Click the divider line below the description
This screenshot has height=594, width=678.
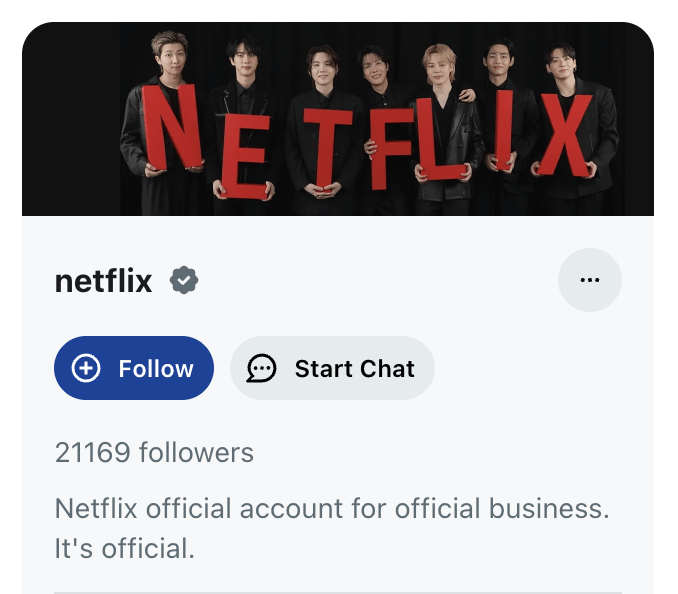click(x=338, y=592)
